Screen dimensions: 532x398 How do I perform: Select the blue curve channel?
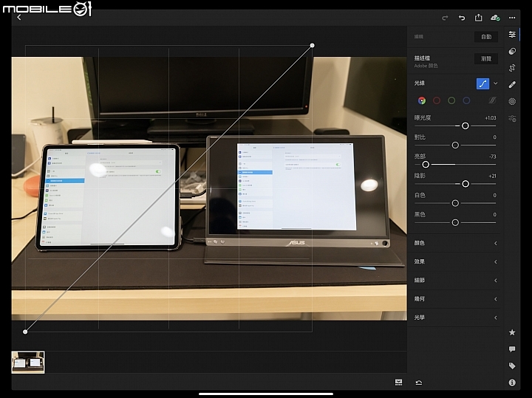click(x=466, y=100)
